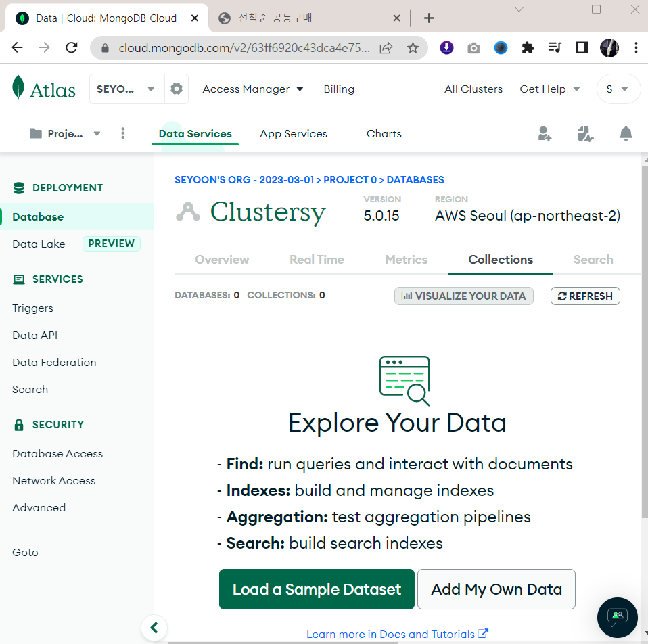This screenshot has width=648, height=644.
Task: Click the purple download extension icon
Action: coord(446,48)
